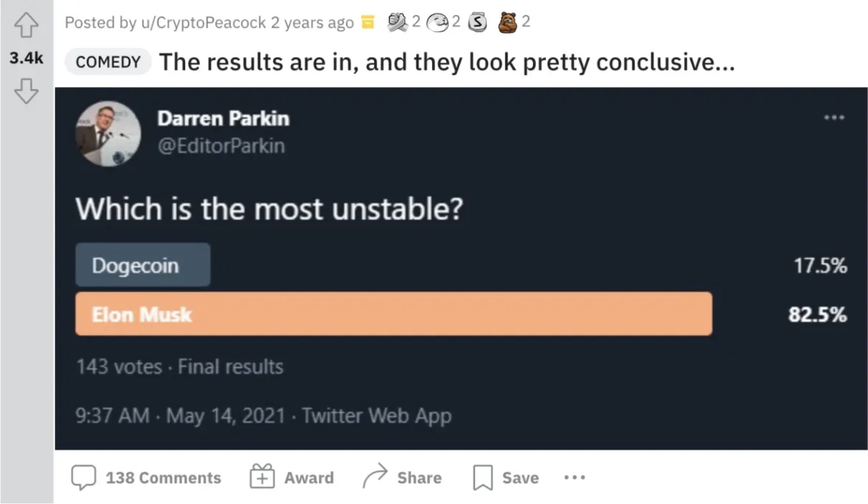868x504 pixels.
Task: Select the Elon Musk poll bar
Action: click(x=393, y=314)
